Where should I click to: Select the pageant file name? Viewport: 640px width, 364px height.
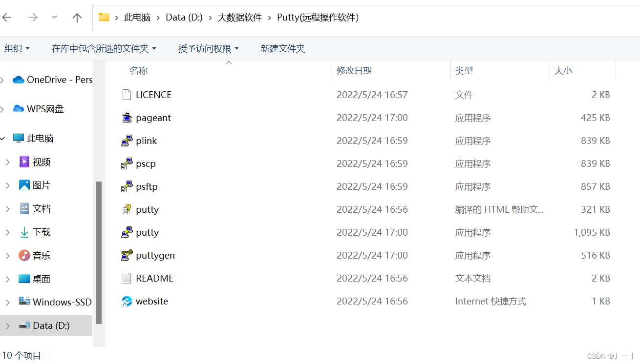[153, 118]
